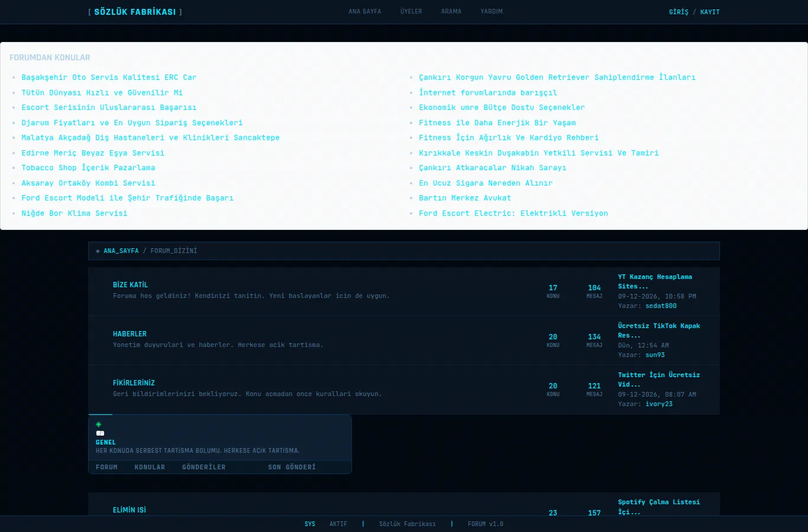Sort by SON GÖNDERİ column header
This screenshot has width=808, height=532.
(x=292, y=467)
